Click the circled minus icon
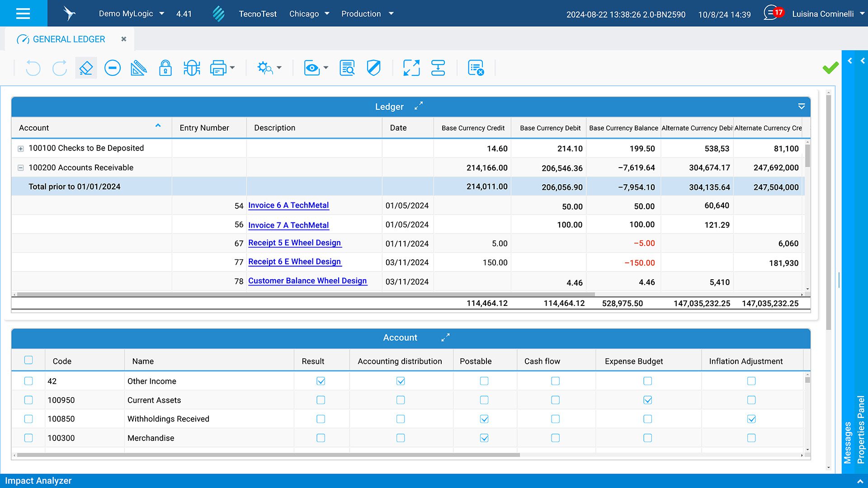The width and height of the screenshot is (868, 488). click(x=112, y=68)
